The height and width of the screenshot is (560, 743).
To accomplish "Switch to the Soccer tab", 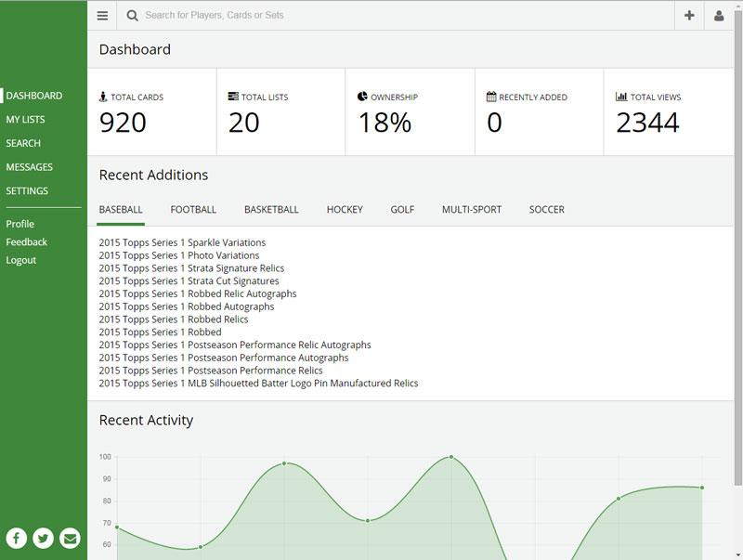I will pos(547,209).
